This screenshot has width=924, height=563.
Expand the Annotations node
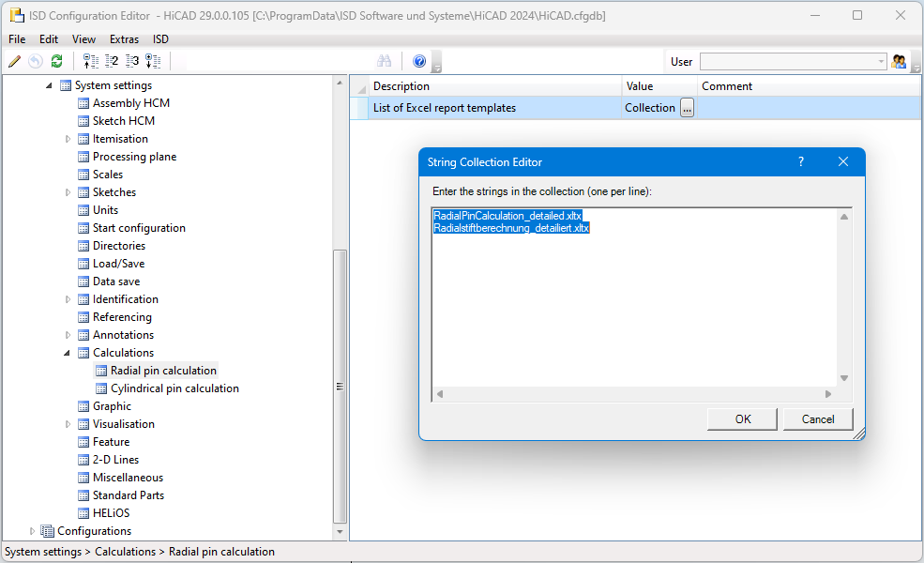point(68,335)
